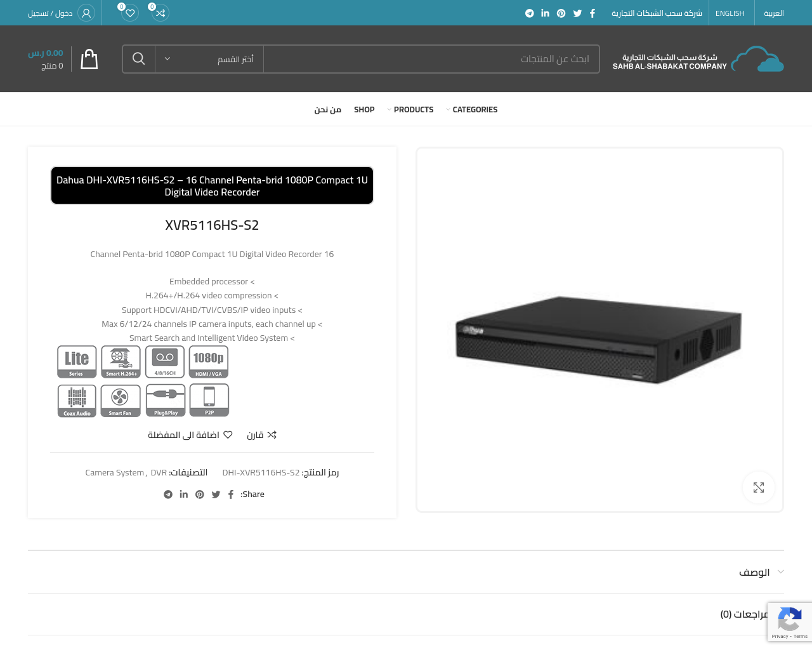Click شركة سحب الشبكات التجارية top bar link
812x650 pixels.
coord(657,13)
